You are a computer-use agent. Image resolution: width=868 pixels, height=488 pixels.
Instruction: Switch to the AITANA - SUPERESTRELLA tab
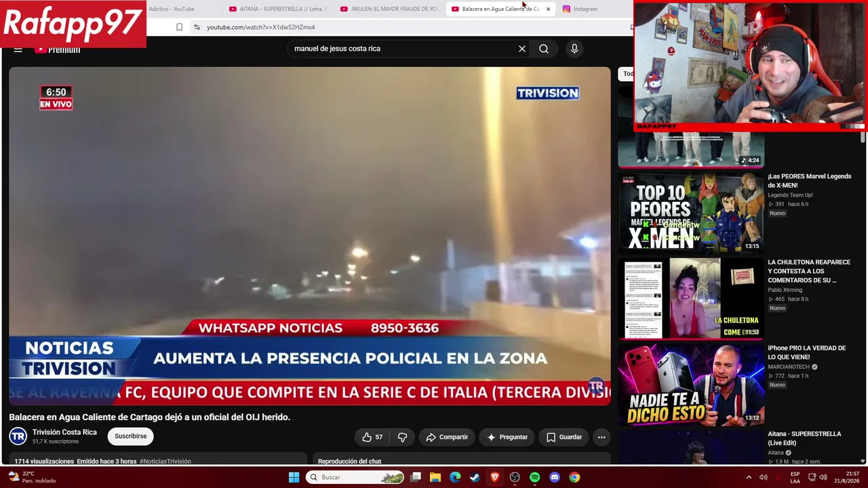click(278, 9)
